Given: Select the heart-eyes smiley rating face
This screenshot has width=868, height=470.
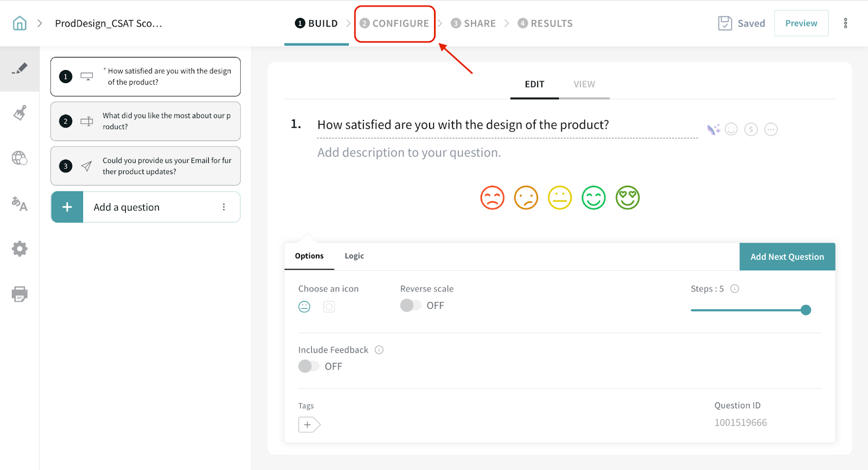Looking at the screenshot, I should tap(627, 198).
